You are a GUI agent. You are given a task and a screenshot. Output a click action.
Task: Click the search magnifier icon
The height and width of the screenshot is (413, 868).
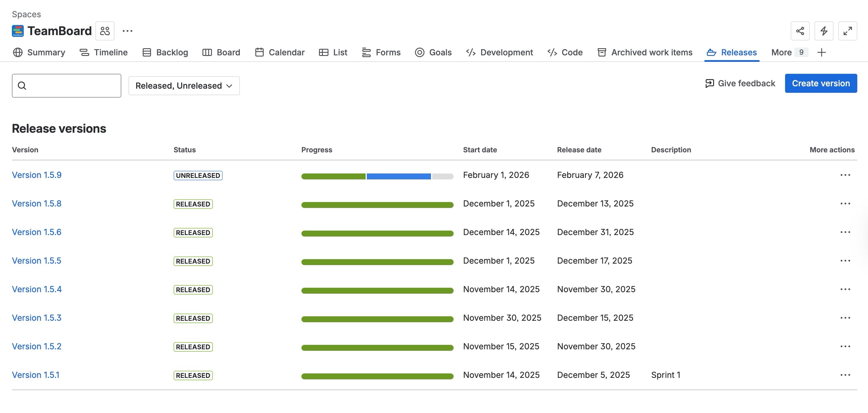pyautogui.click(x=22, y=86)
